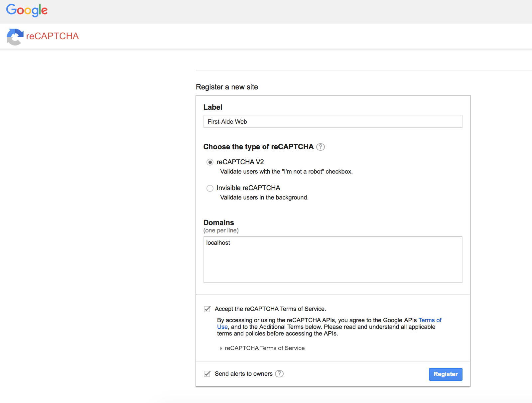This screenshot has height=403, width=532.
Task: Click the Google logo
Action: 27,10
